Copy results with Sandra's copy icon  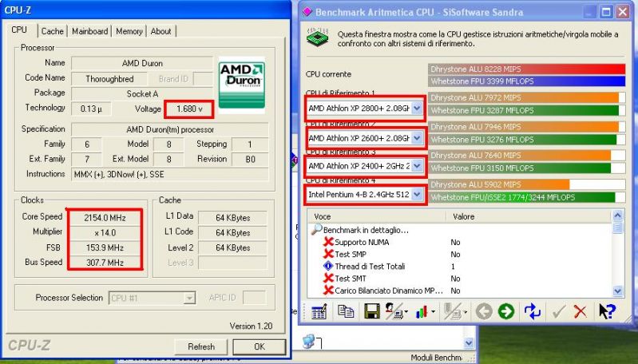(346, 311)
